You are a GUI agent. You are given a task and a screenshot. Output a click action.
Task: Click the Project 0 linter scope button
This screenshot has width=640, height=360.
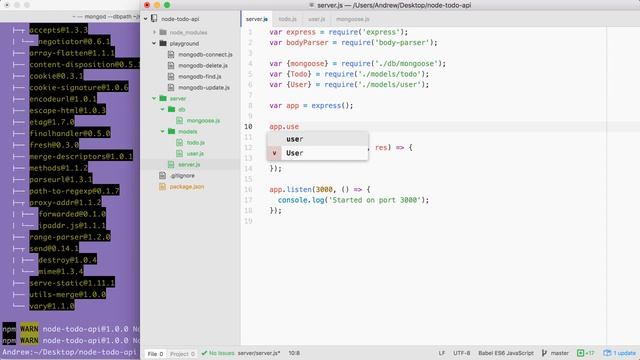coord(182,353)
